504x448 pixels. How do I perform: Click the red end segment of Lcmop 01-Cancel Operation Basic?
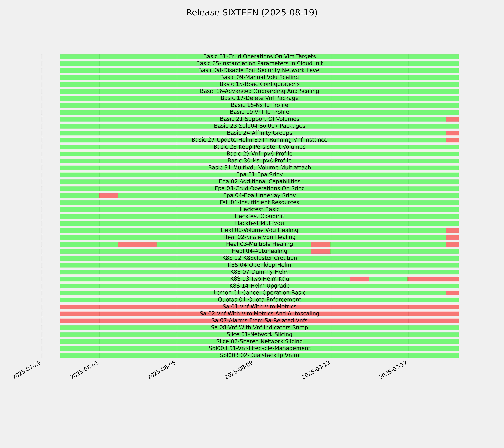pyautogui.click(x=452, y=293)
